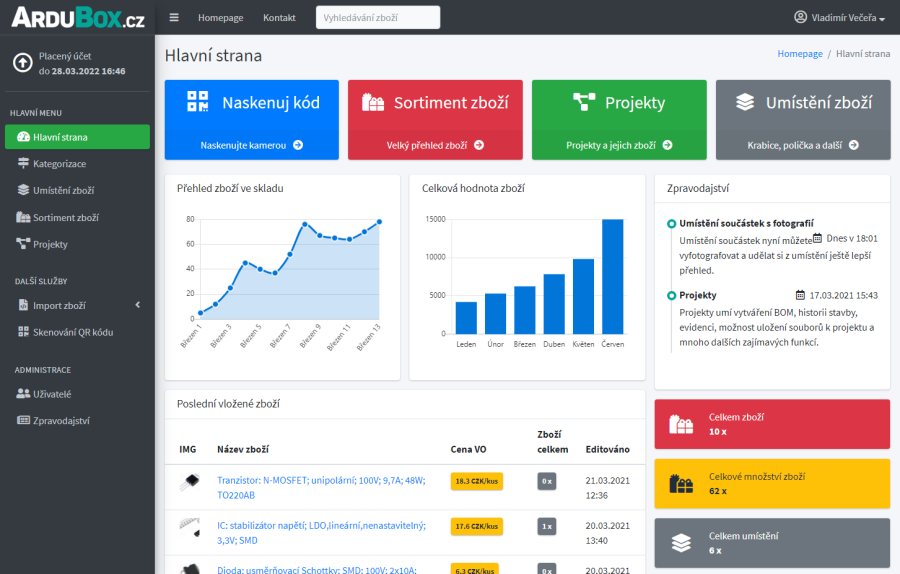Click the red Celkem zboží summary box

pos(771,423)
